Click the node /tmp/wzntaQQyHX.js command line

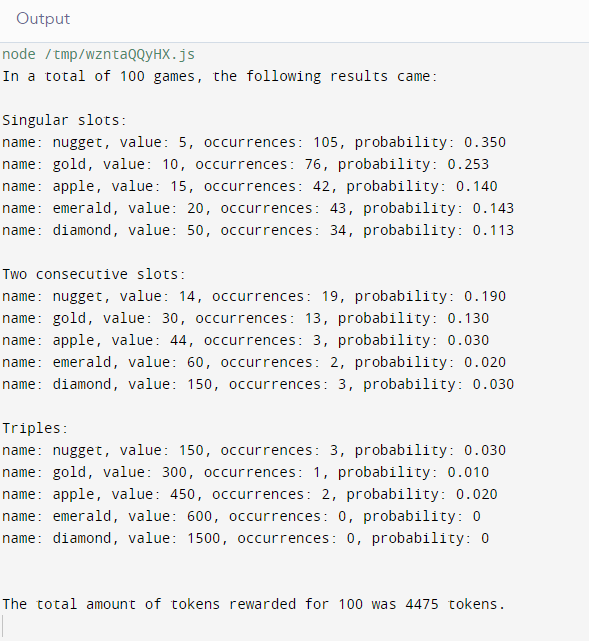[99, 54]
